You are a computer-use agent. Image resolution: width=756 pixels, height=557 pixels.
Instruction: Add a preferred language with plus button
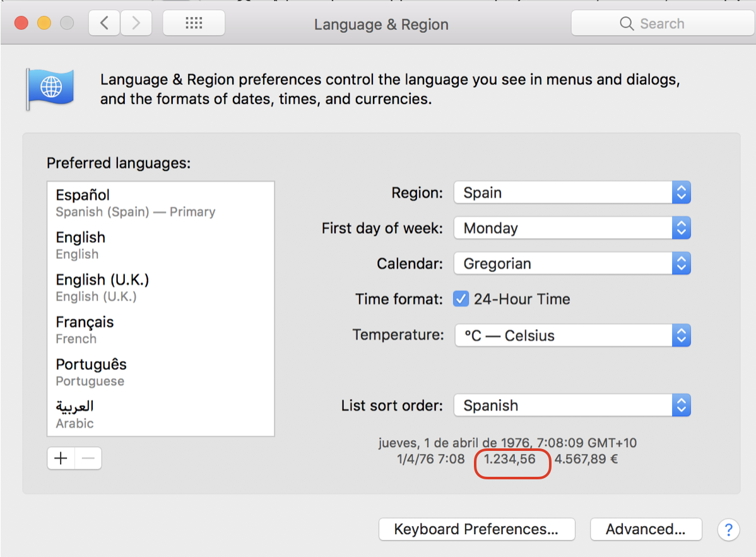click(61, 458)
